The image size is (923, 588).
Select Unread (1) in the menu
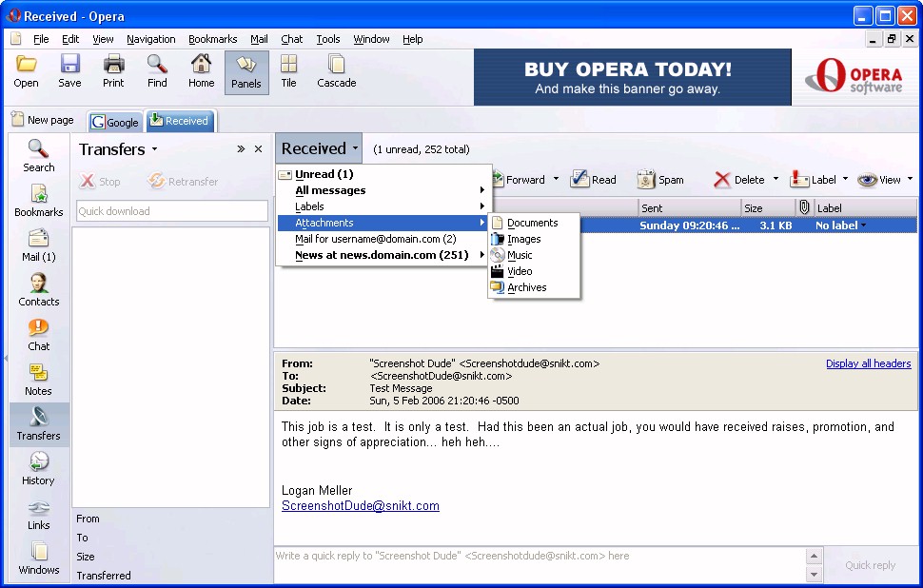coord(383,174)
